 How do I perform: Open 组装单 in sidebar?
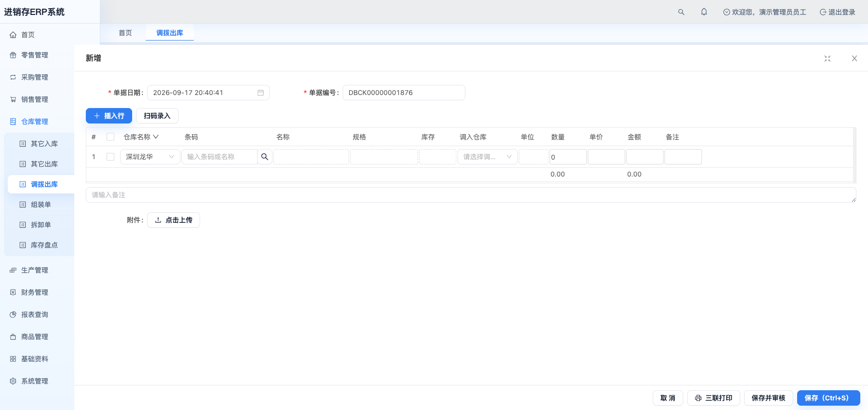(41, 205)
